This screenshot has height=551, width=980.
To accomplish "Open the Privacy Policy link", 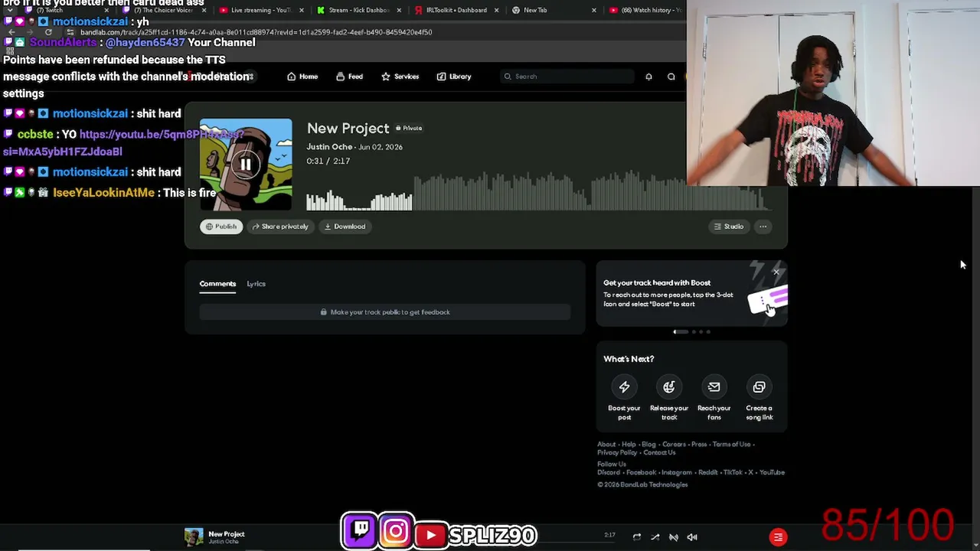I will click(x=617, y=453).
